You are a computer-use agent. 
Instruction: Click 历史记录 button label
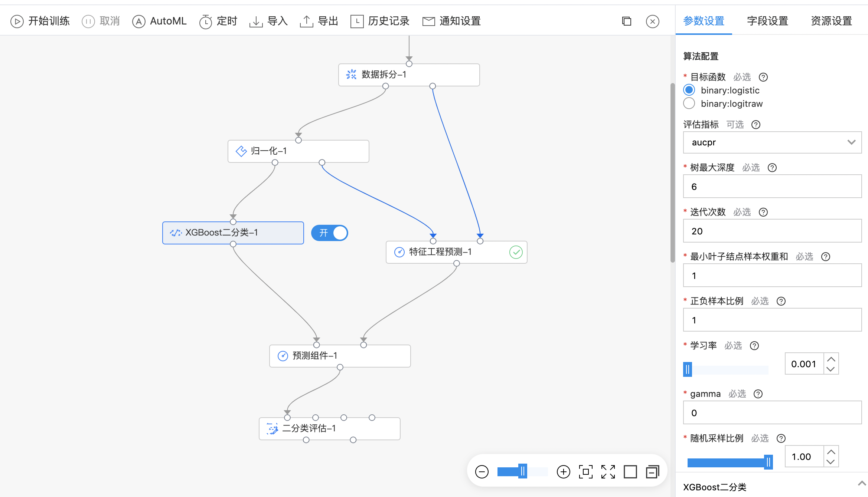[389, 21]
